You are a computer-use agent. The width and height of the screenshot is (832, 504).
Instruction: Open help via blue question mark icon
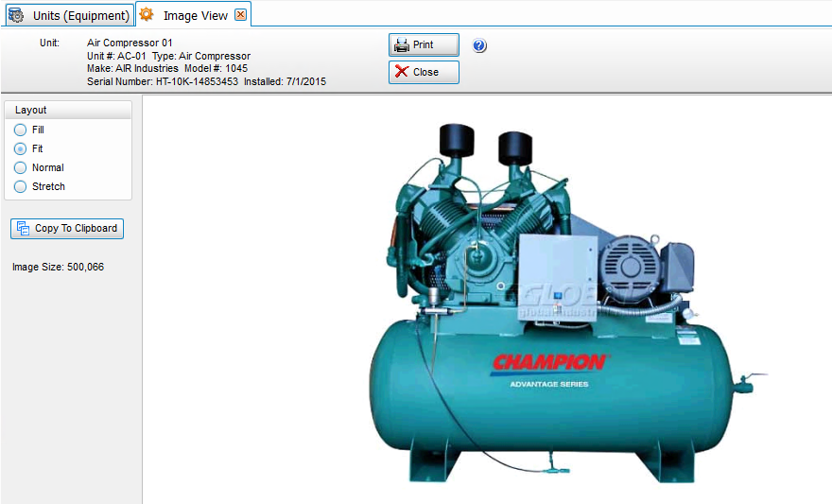tap(479, 45)
